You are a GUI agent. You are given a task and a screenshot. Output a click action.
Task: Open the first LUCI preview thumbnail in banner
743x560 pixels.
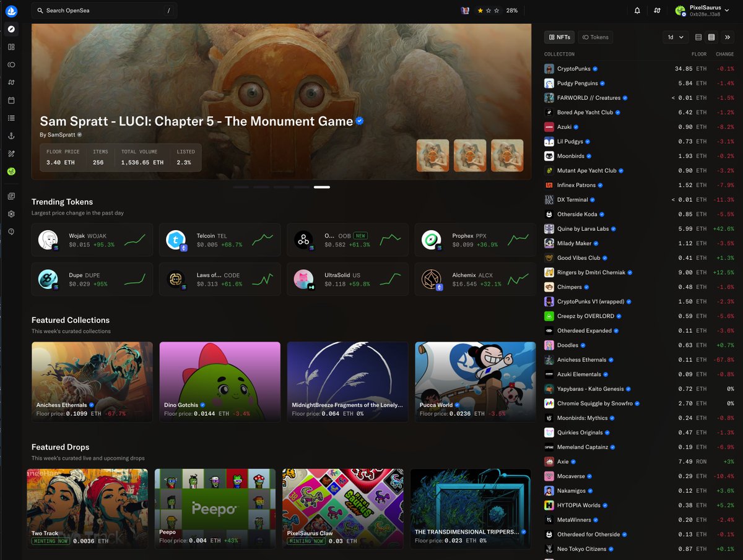coord(433,155)
